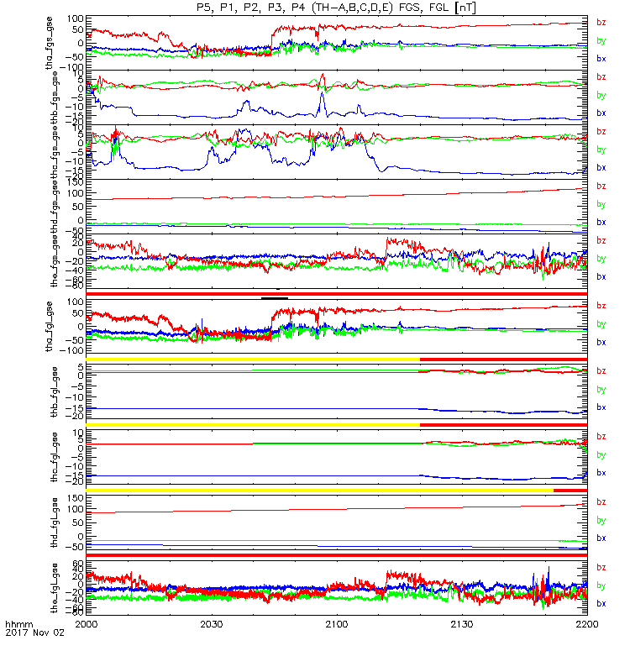Click the 2100 time axis label
The height and width of the screenshot is (672, 630).
point(337,624)
